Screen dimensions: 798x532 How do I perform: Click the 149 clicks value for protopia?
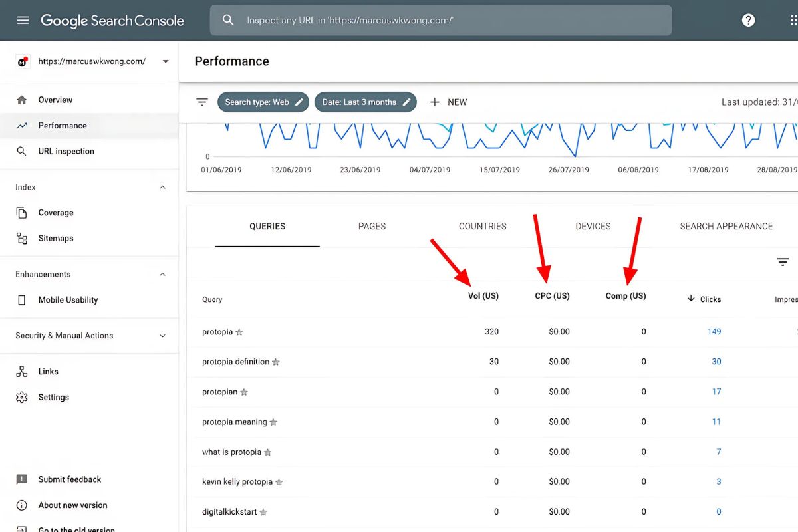pyautogui.click(x=714, y=332)
